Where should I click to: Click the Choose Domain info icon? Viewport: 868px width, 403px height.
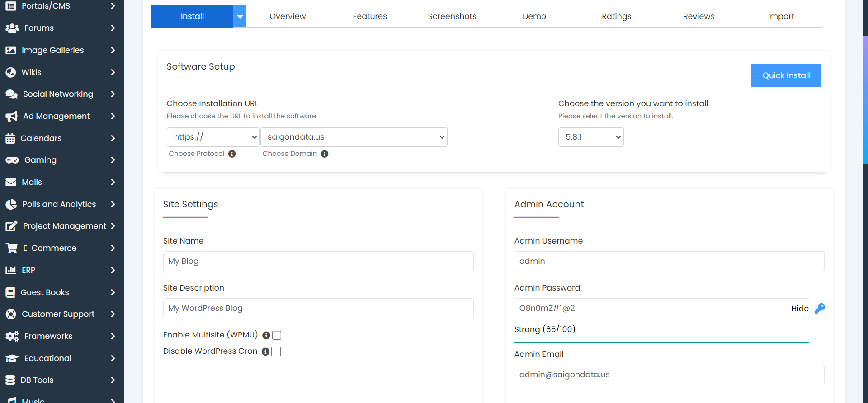coord(325,154)
